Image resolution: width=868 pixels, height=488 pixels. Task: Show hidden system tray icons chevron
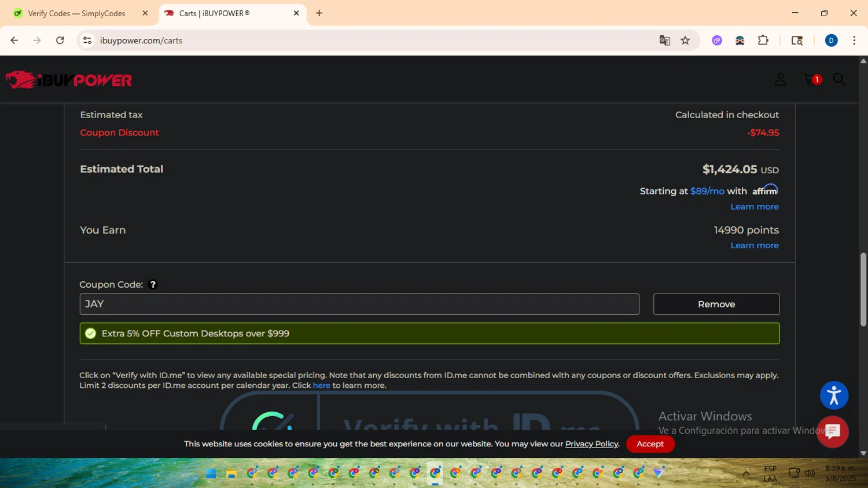coord(746,474)
